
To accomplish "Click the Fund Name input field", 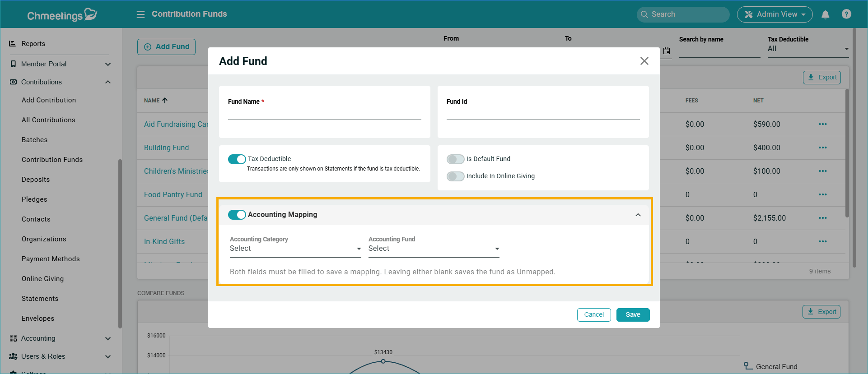I will coord(325,113).
